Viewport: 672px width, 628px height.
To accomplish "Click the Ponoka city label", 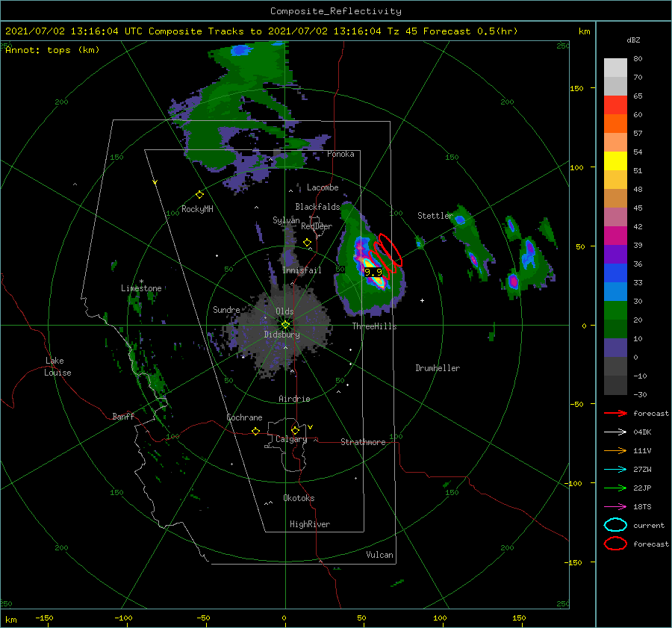I will [x=340, y=154].
